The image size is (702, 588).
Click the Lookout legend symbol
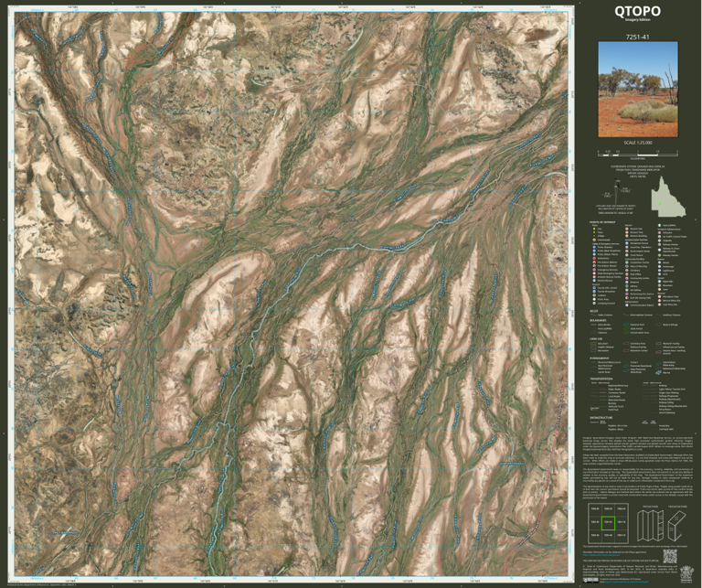pyautogui.click(x=594, y=295)
